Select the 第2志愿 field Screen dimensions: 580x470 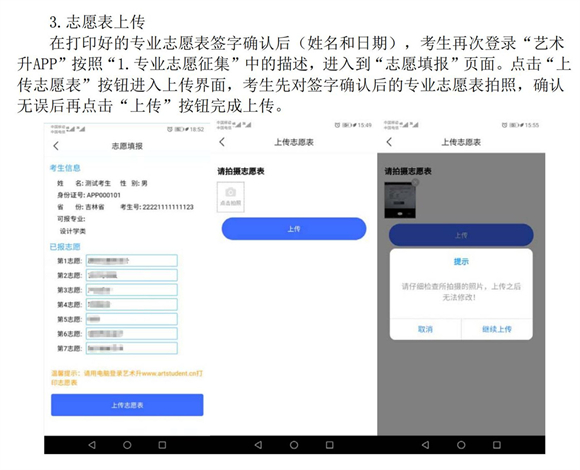tap(132, 275)
